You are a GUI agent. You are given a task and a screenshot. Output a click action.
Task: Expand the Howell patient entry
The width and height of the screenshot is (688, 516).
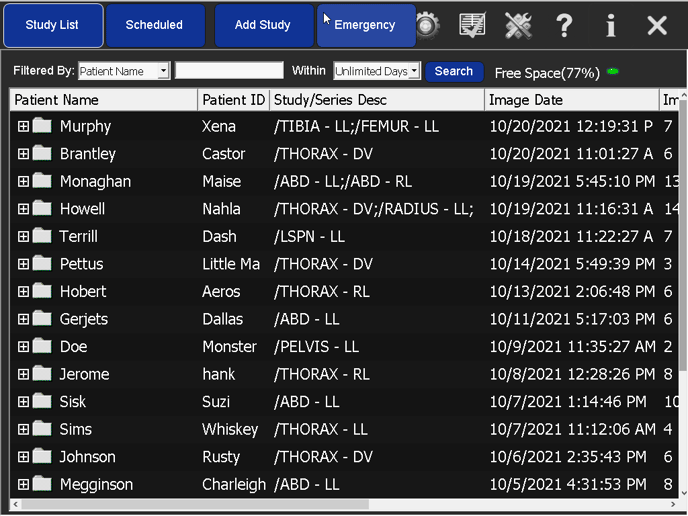[x=23, y=209]
